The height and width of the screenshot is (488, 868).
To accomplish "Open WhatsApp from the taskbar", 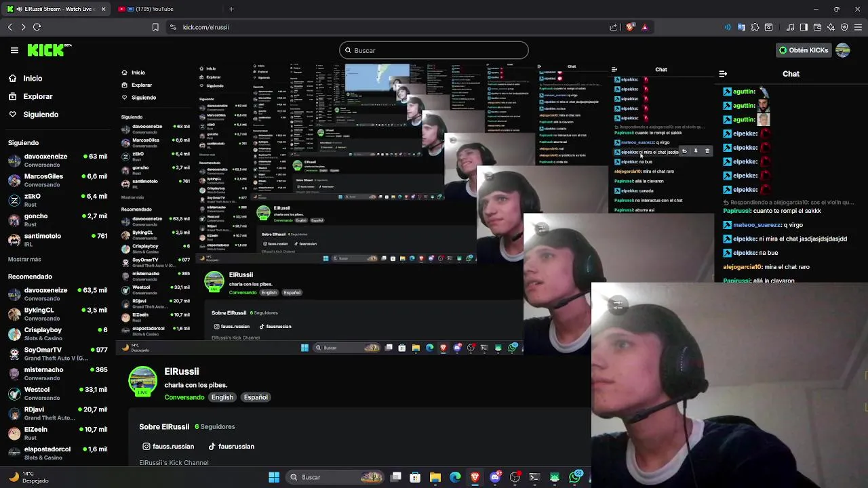I will pyautogui.click(x=575, y=477).
